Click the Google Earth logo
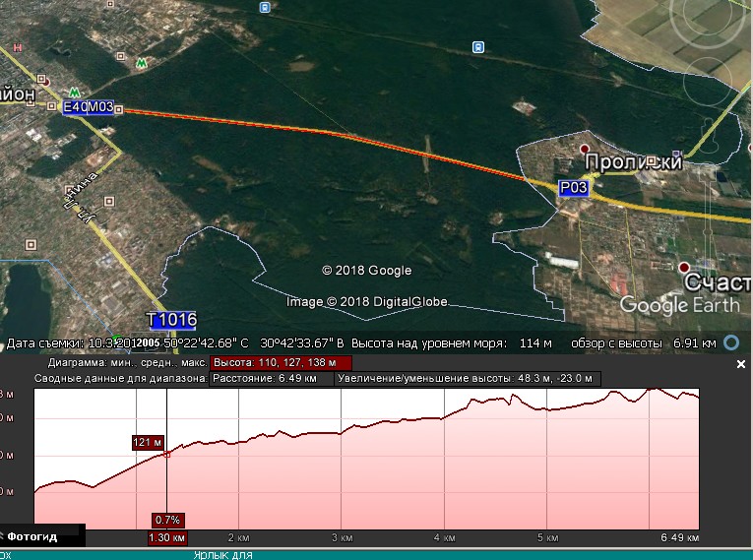 pos(679,305)
